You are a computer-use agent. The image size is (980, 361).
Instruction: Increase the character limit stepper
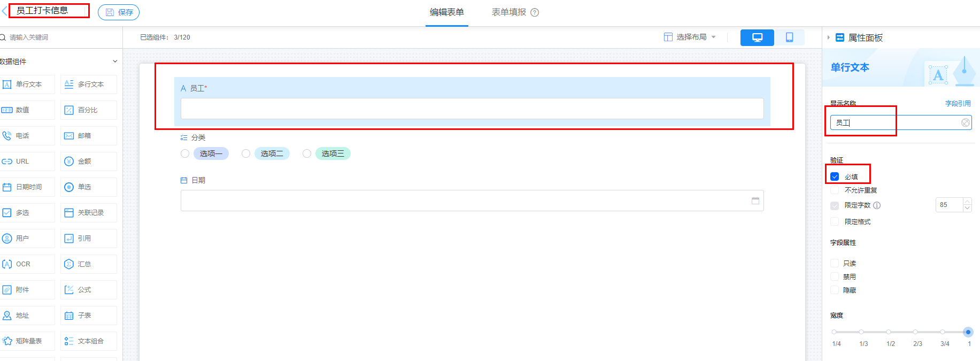[967, 202]
